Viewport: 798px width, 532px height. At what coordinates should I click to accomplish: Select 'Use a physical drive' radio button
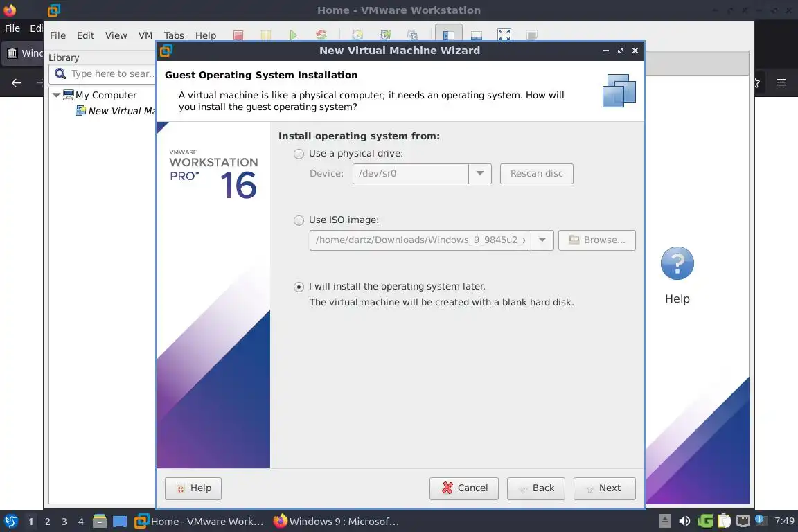point(299,154)
